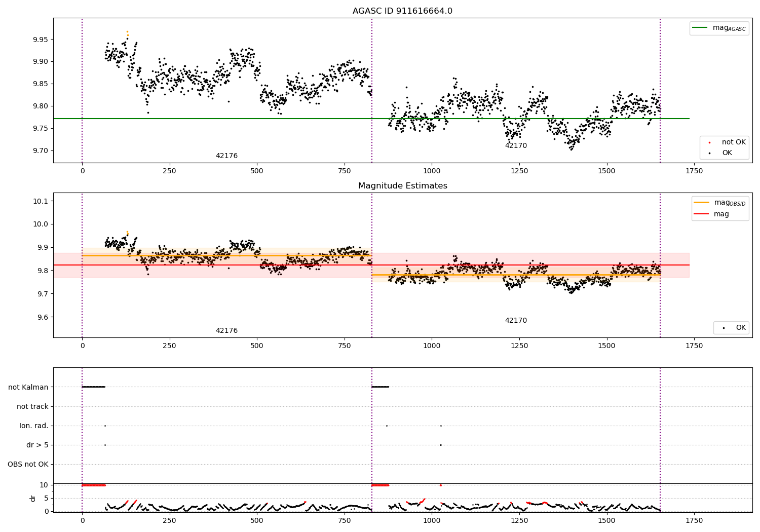Viewport: 760px width, 532px height.
Task: Click the 'Ion. rad.' row label
Action: click(34, 426)
